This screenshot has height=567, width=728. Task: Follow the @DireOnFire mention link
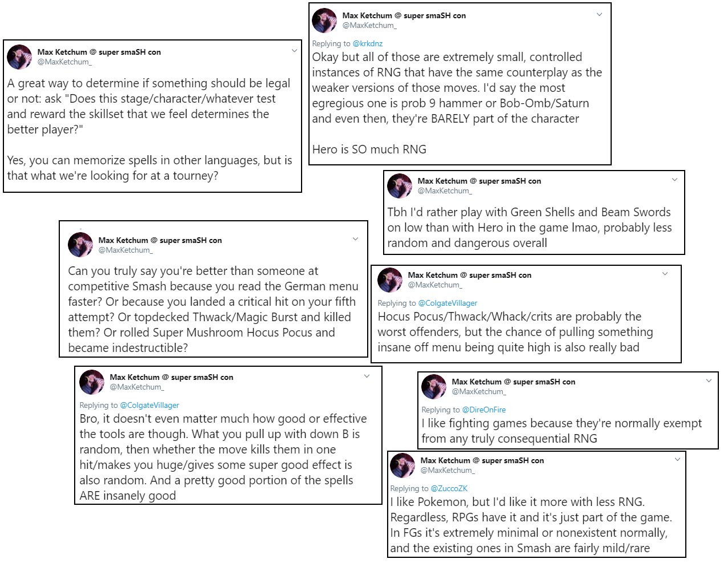[x=483, y=410]
